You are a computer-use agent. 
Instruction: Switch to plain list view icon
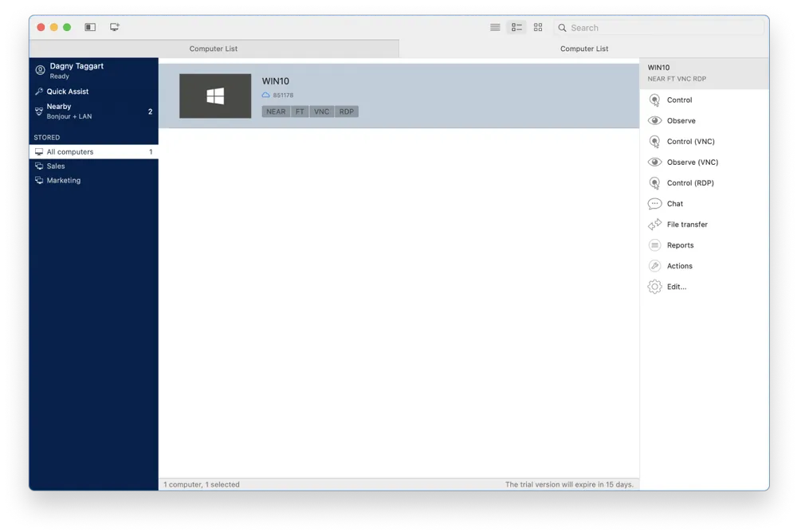point(495,27)
